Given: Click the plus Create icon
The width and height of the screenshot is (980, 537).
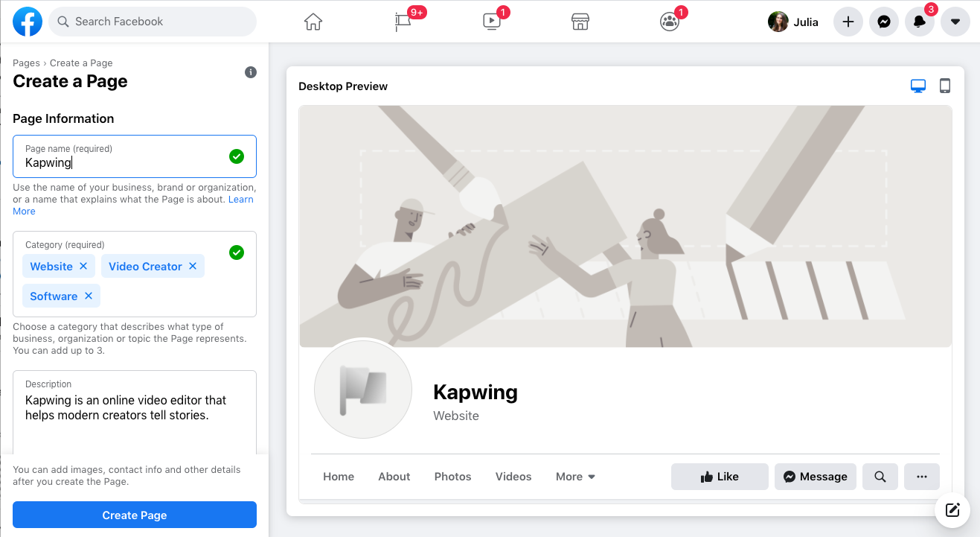Looking at the screenshot, I should pyautogui.click(x=848, y=22).
